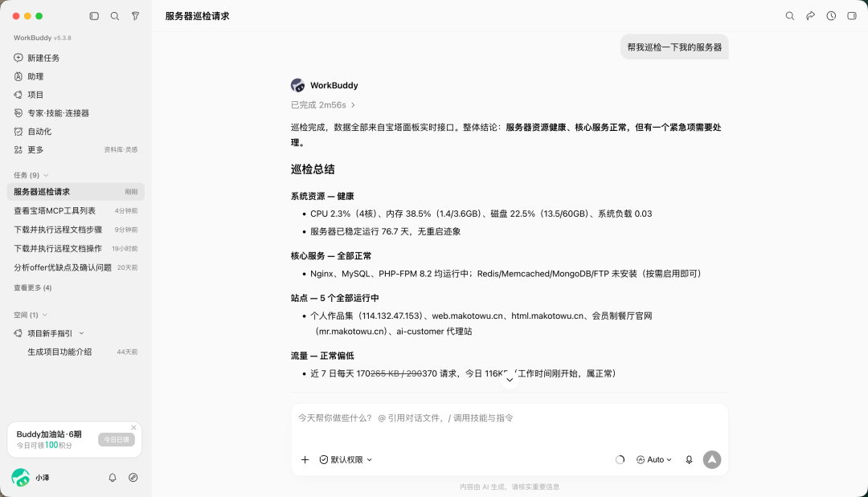Click the WorkBuddy v5.3.8 version label

pos(43,38)
